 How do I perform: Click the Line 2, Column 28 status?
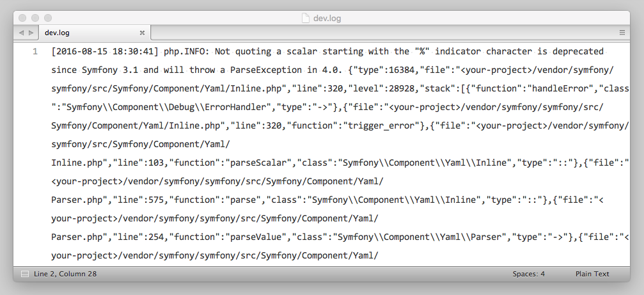pos(65,274)
